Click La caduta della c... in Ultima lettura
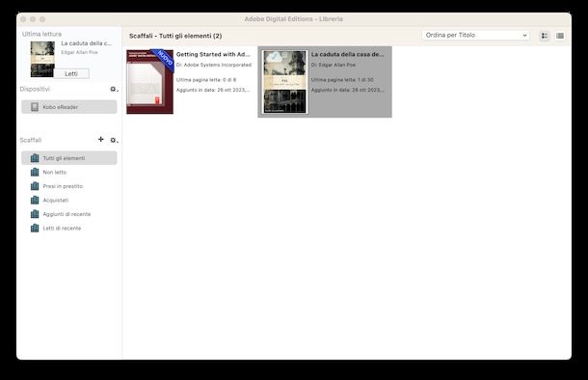588x380 pixels. pyautogui.click(x=87, y=43)
